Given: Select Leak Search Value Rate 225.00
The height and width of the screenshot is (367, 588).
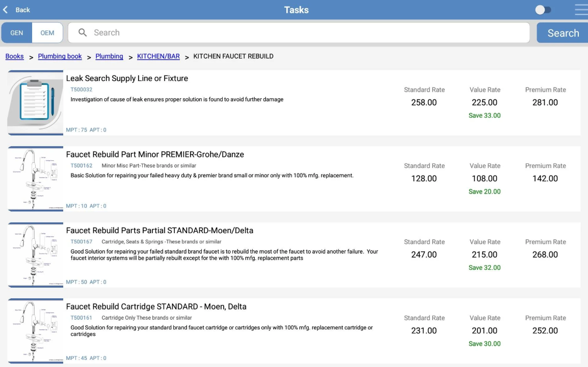Looking at the screenshot, I should tap(485, 102).
